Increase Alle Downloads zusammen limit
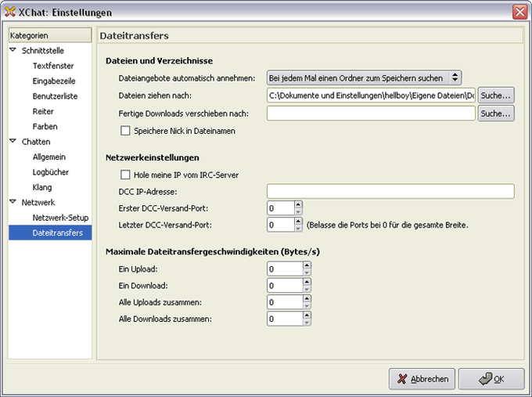Viewport: 532px width, 397px height. click(307, 315)
